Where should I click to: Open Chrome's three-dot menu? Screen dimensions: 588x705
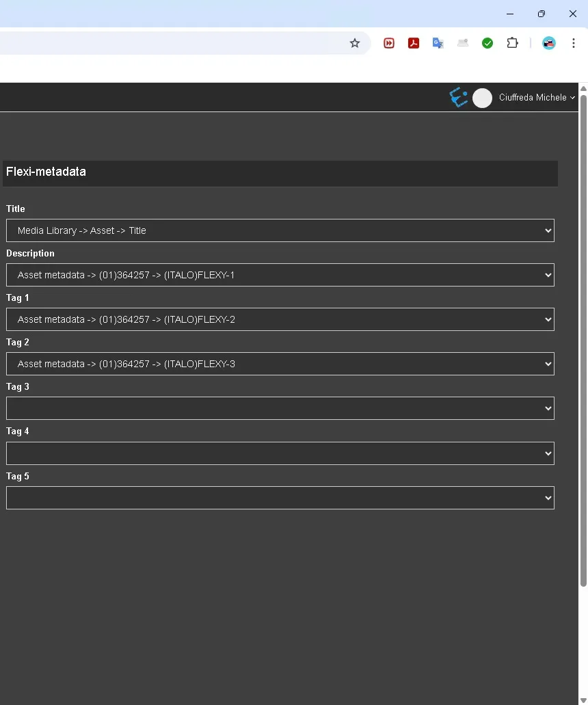coord(574,43)
